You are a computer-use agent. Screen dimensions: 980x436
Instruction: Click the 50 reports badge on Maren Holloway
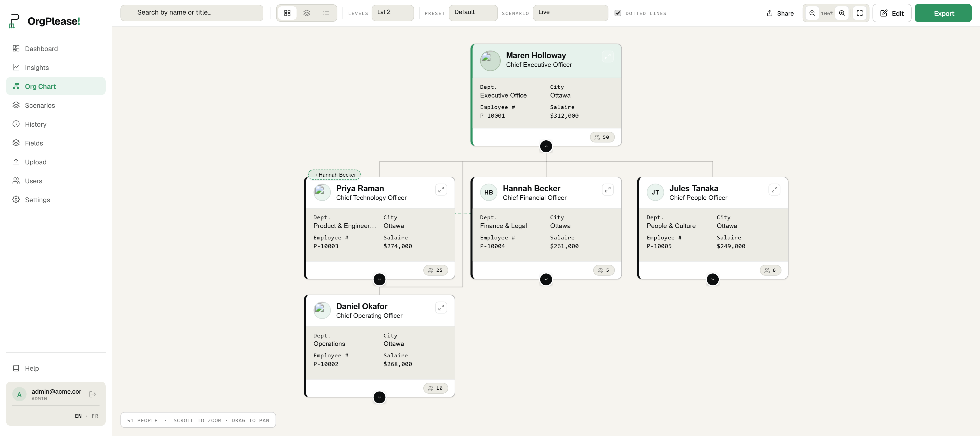[x=602, y=137]
